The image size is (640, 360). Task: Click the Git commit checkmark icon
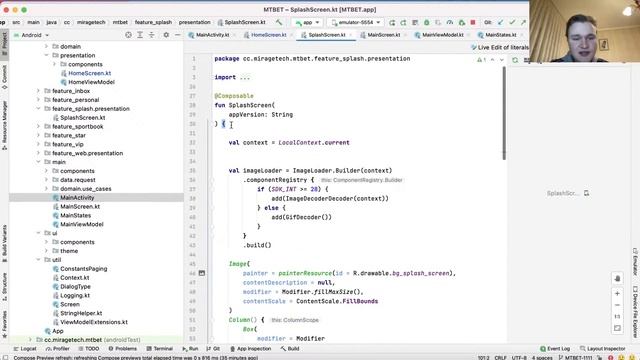[x=512, y=22]
